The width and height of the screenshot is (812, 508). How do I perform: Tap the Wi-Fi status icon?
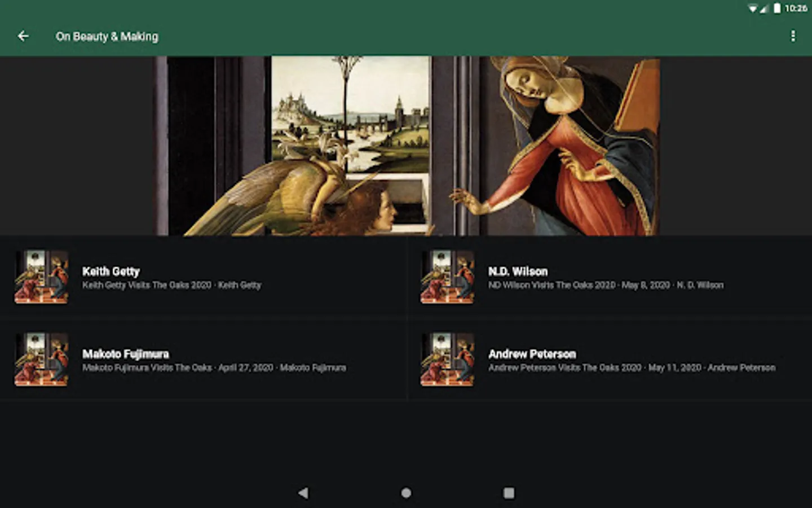click(753, 8)
